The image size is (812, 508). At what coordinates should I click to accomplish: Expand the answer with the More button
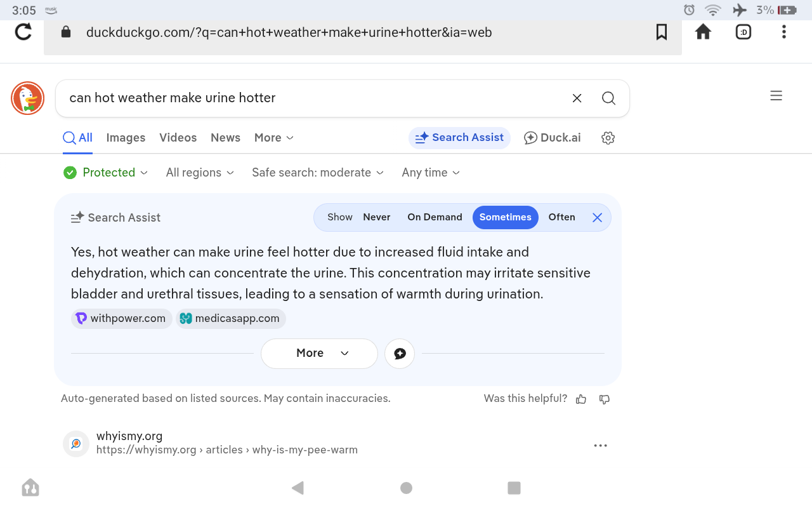click(319, 354)
